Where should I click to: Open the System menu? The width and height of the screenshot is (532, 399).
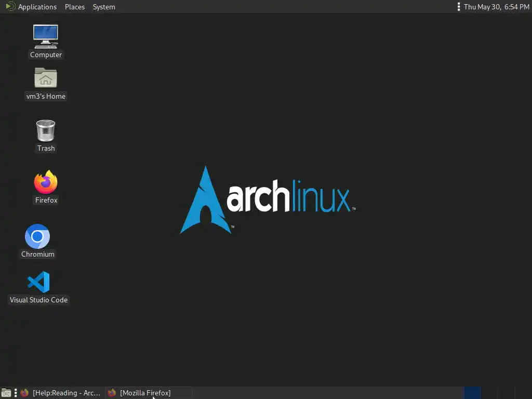(104, 7)
